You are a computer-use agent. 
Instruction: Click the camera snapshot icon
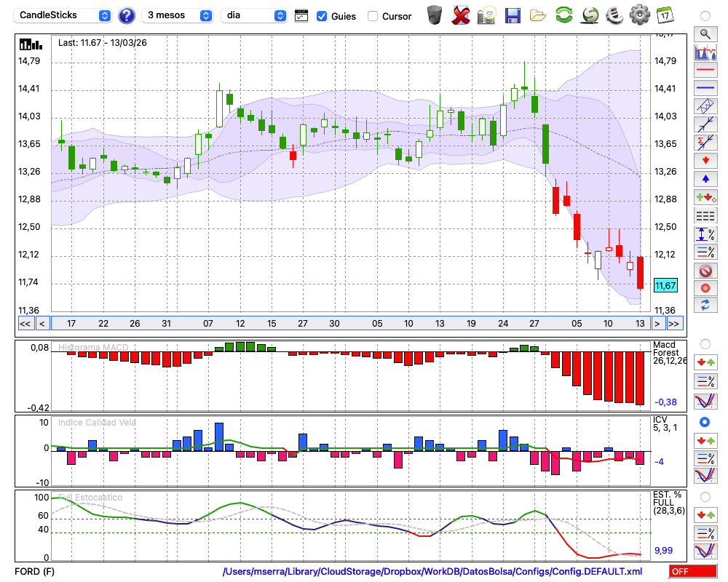click(x=486, y=15)
